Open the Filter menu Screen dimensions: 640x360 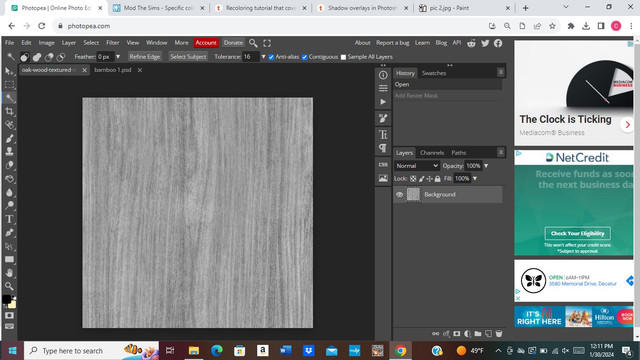(112, 43)
